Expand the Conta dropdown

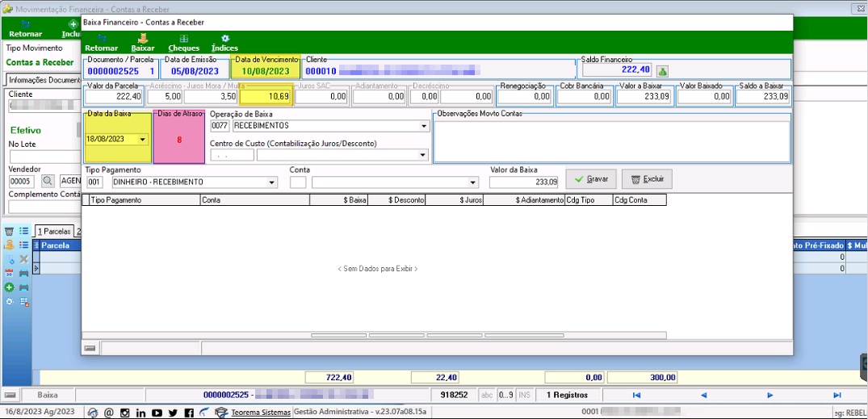click(473, 182)
